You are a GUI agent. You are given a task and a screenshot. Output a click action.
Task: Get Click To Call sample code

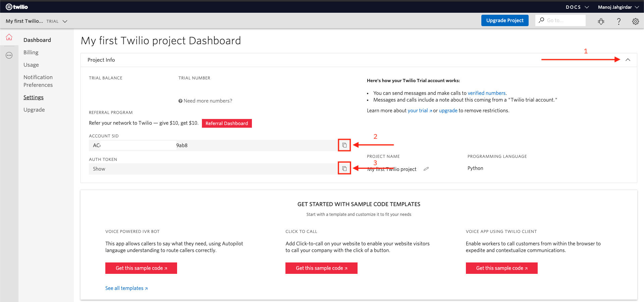[x=321, y=268]
